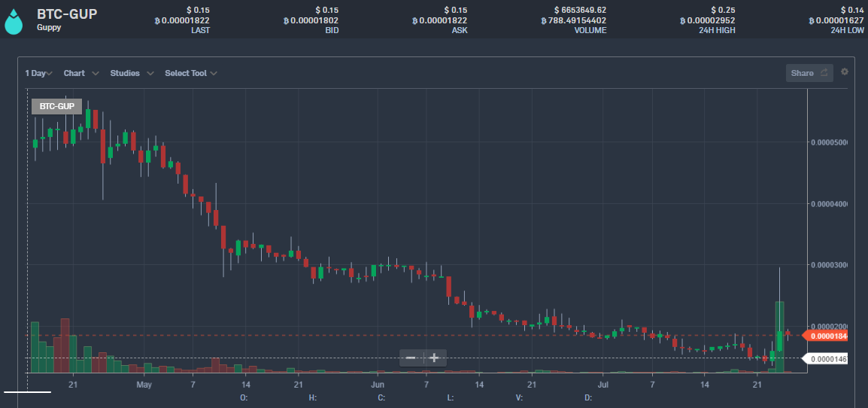Click the VOLUME statistic

[573, 20]
